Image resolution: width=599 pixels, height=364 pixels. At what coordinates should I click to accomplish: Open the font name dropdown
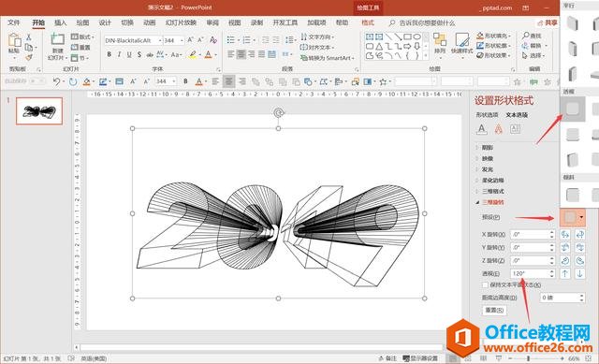click(x=133, y=40)
